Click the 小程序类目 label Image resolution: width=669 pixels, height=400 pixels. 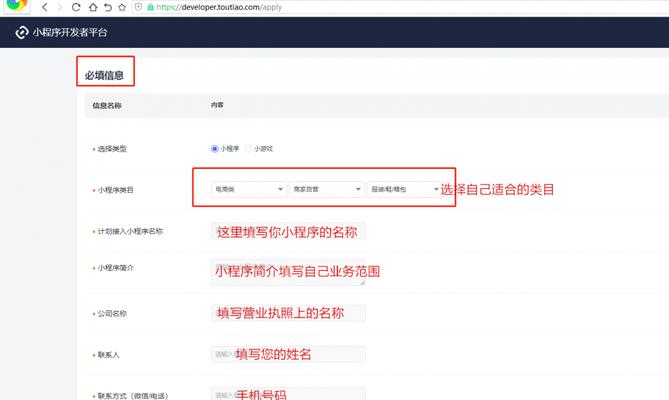pos(116,190)
